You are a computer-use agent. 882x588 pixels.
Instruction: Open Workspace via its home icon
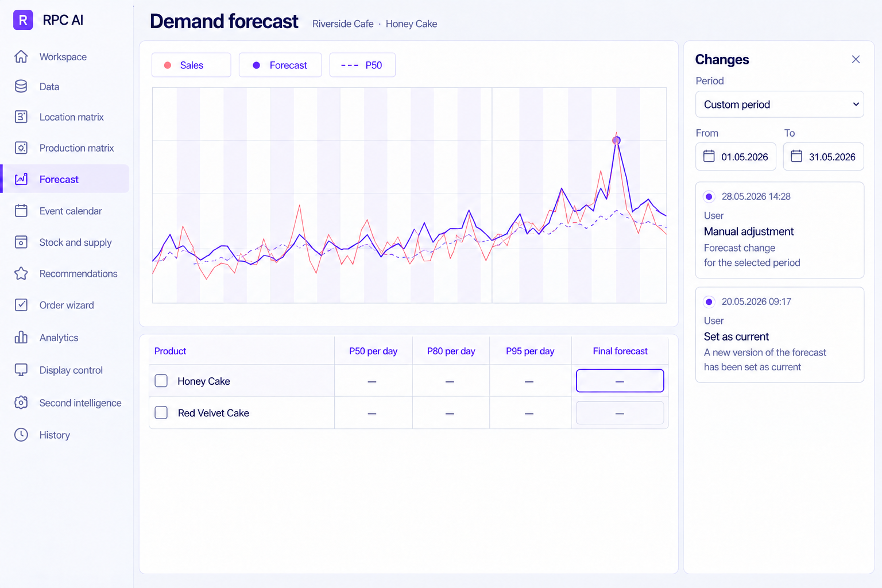(x=21, y=57)
